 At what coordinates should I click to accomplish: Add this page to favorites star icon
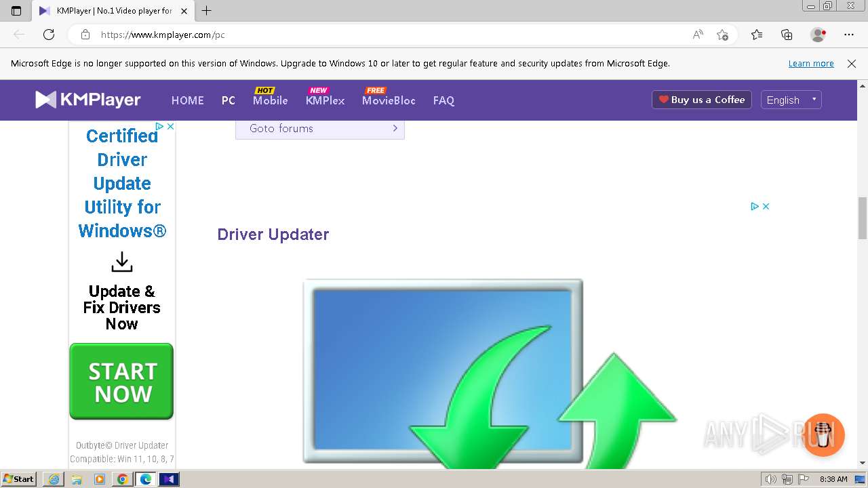[x=722, y=35]
